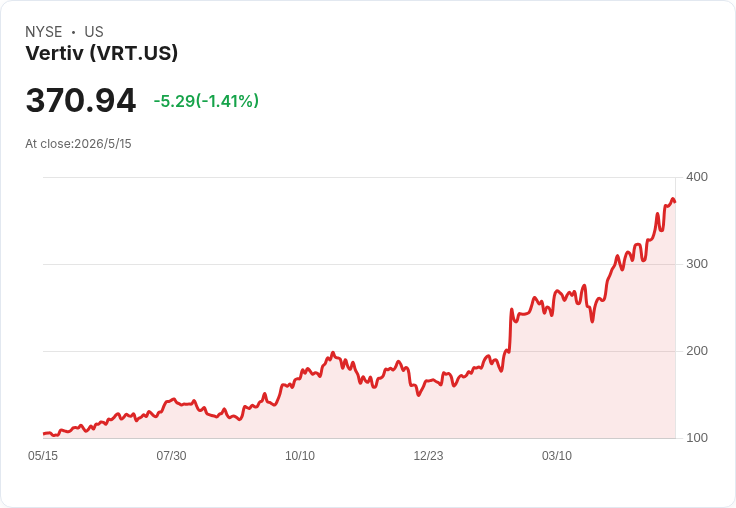Select the 03/10 x-axis date label
This screenshot has height=508, width=736.
point(557,455)
